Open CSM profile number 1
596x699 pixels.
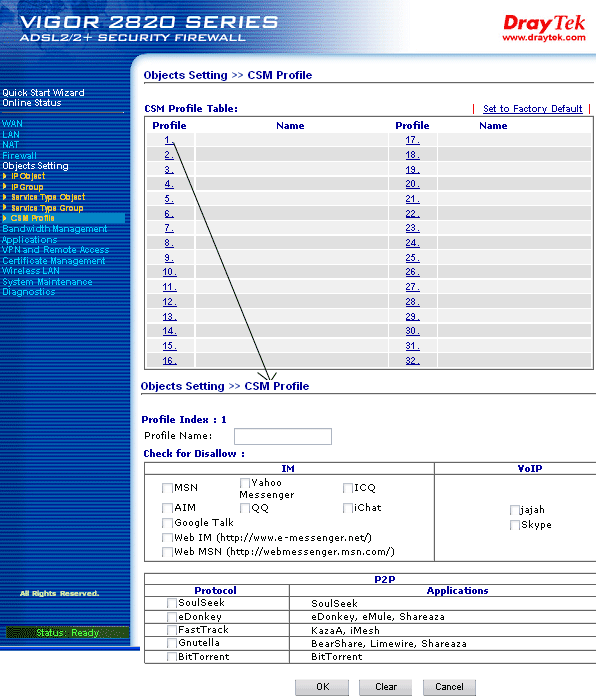click(x=169, y=140)
